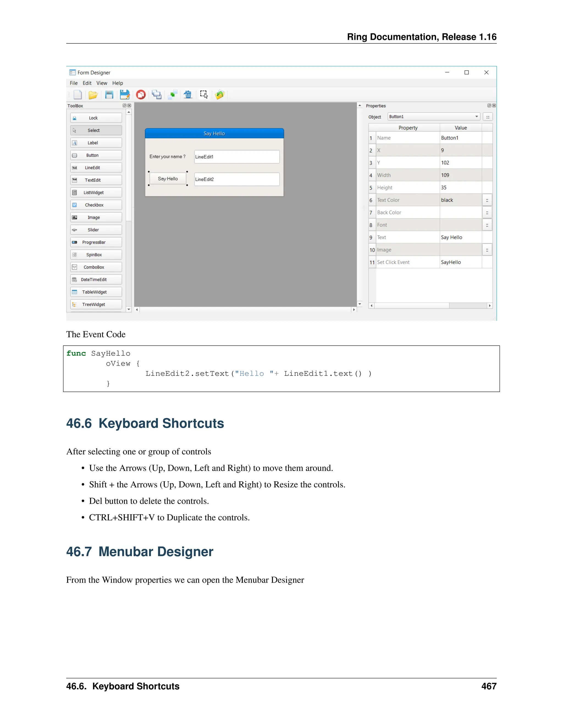The height and width of the screenshot is (728, 563).
Task: Activate the Select tool in ToolBox
Action: pyautogui.click(x=96, y=130)
